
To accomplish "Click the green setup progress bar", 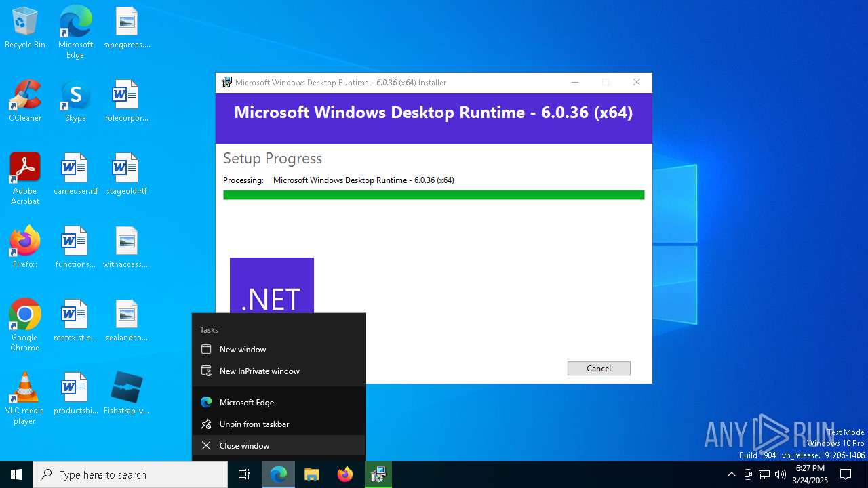I will [434, 195].
